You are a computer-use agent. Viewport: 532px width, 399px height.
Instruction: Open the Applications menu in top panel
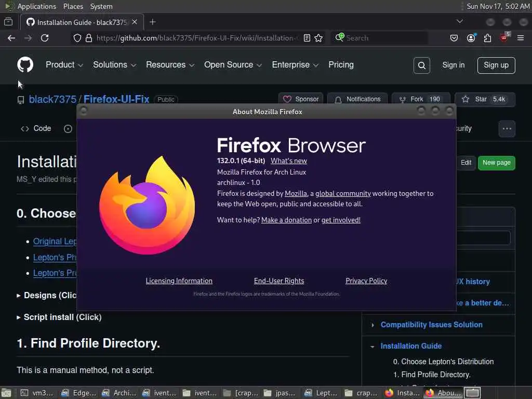(37, 6)
